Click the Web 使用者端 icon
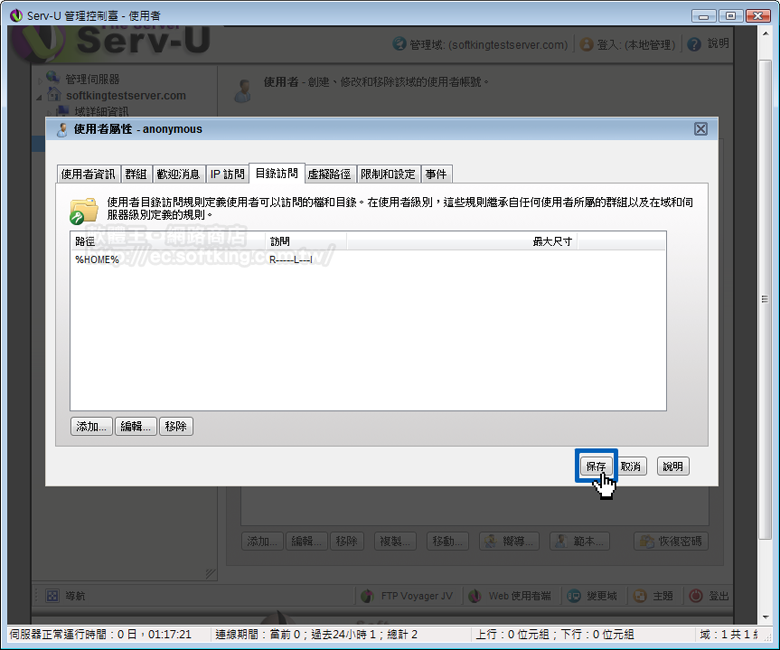Image resolution: width=780 pixels, height=650 pixels. coord(475,596)
